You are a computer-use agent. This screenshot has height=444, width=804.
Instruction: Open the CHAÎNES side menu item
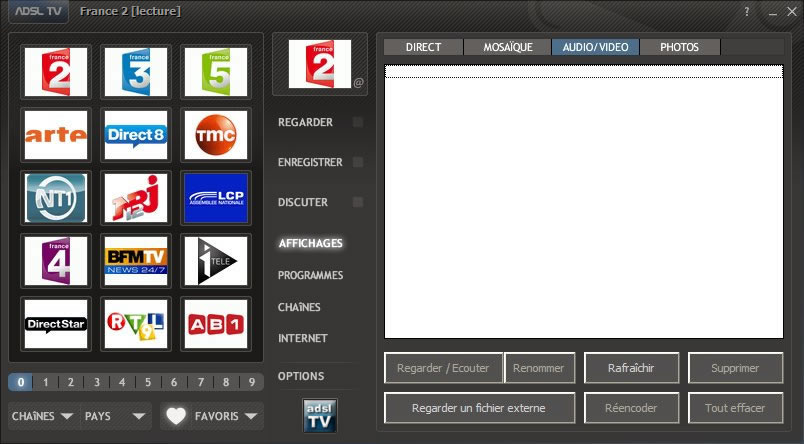tap(299, 307)
